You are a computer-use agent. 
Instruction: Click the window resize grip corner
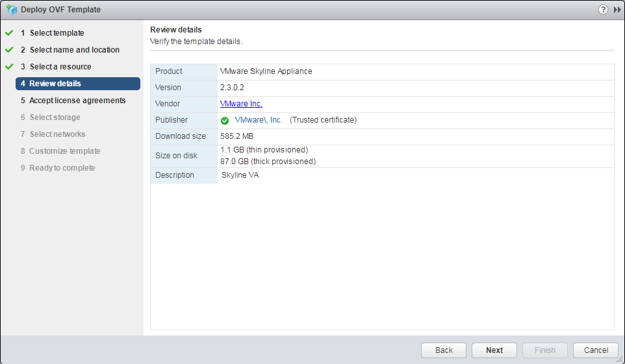(619, 359)
